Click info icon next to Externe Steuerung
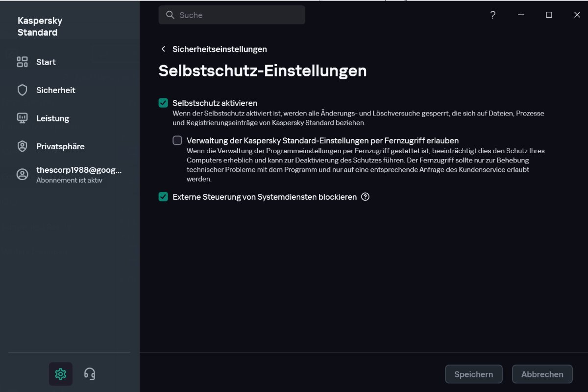The width and height of the screenshot is (588, 392). coord(365,197)
